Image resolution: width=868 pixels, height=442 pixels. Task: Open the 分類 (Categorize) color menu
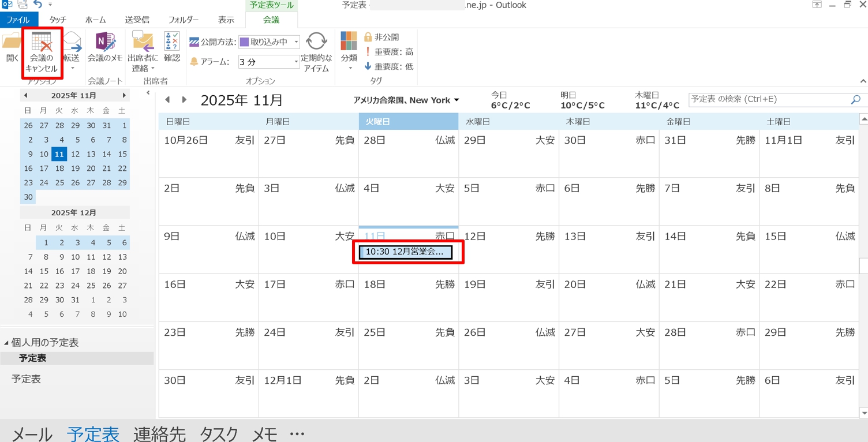[x=349, y=43]
